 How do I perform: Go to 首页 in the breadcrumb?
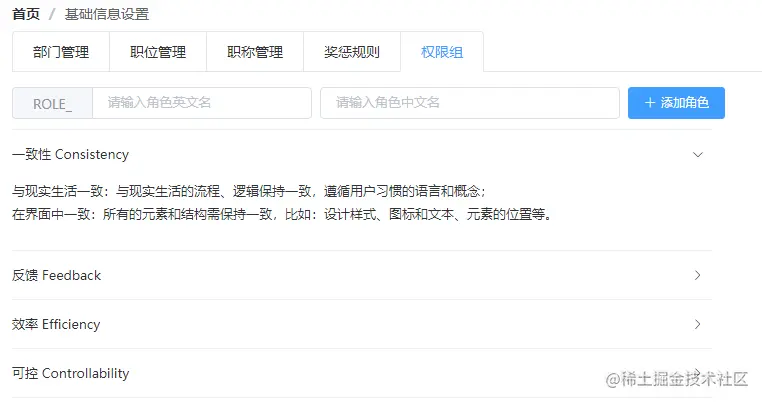click(26, 14)
